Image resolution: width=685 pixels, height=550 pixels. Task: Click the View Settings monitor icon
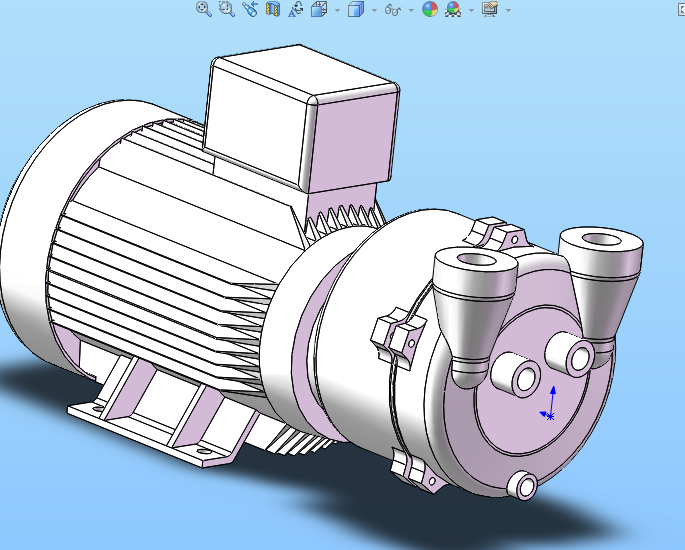pyautogui.click(x=490, y=9)
